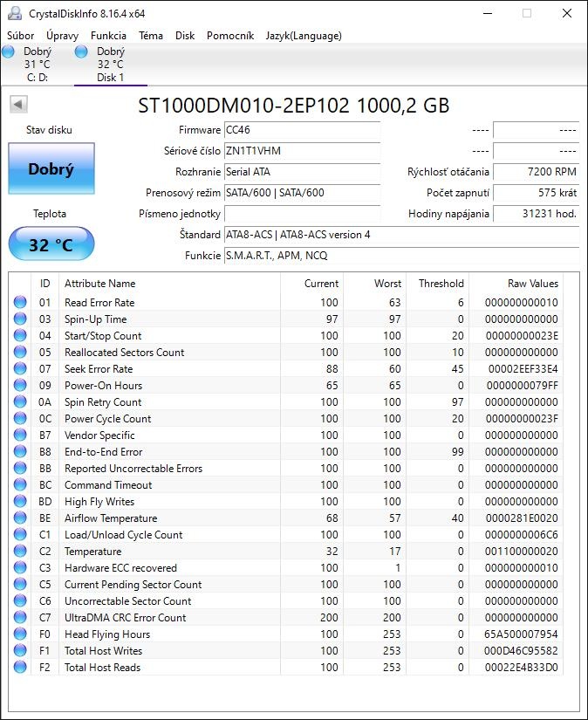This screenshot has width=588, height=720.
Task: Click status orb for UltraDMA CRC Error Count
Action: [x=20, y=617]
